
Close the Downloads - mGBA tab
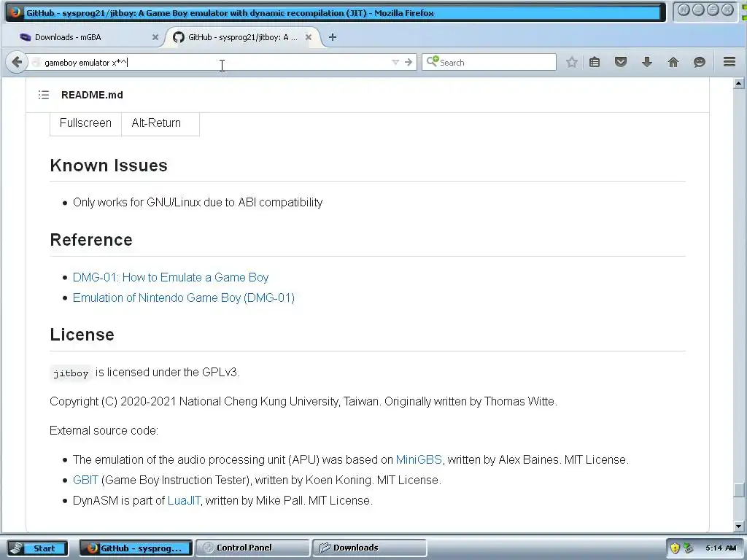pos(155,37)
